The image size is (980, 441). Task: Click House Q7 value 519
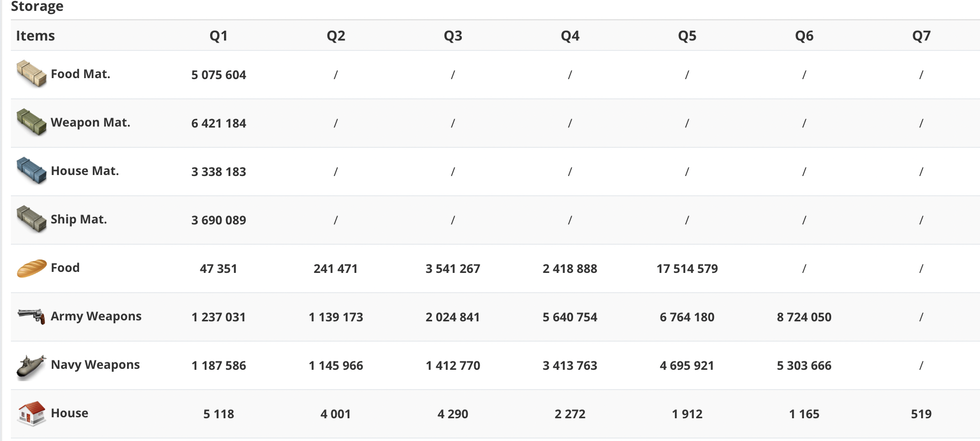921,414
